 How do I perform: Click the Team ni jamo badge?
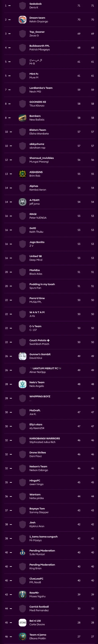[x=23, y=636]
